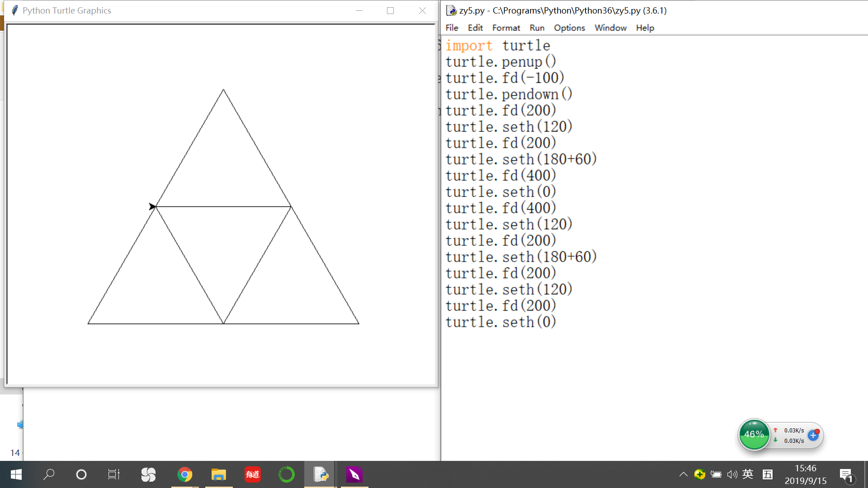Screen dimensions: 868x488
Task: Click the blue plus on speed widget
Action: click(x=813, y=435)
